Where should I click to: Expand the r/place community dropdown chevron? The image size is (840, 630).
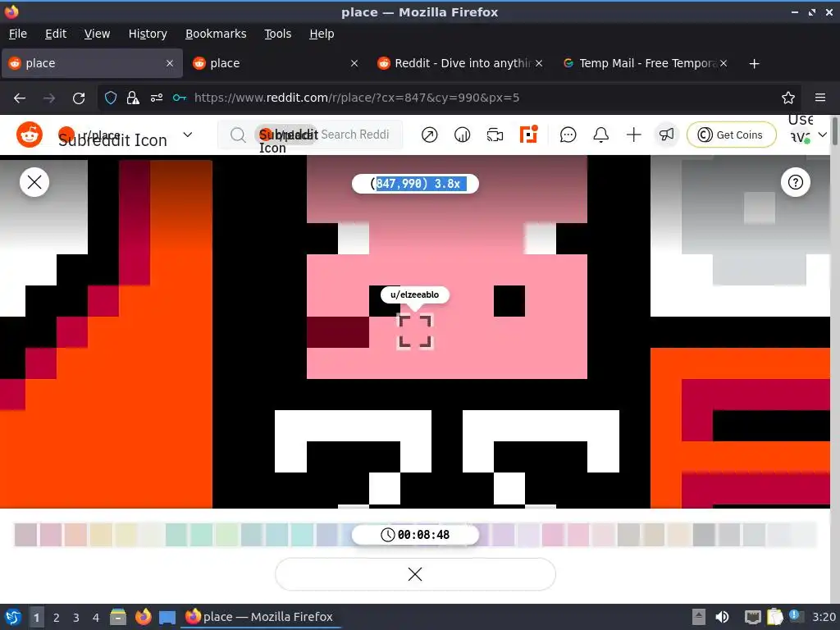coord(188,135)
